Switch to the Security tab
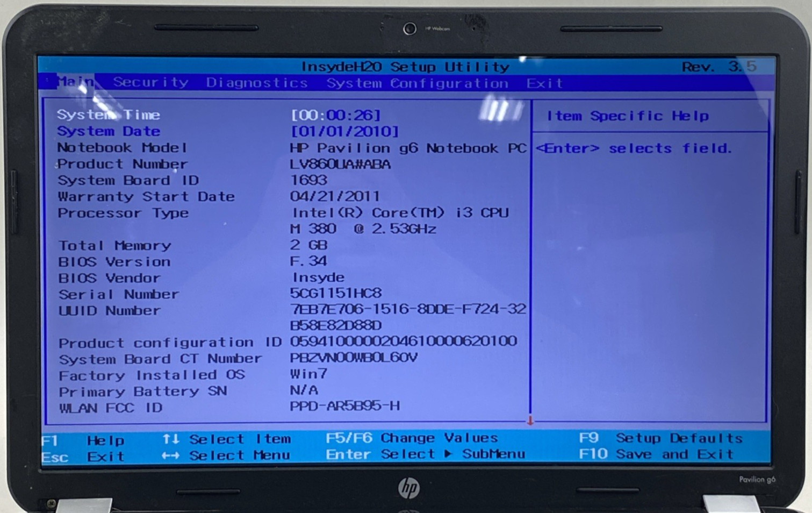Image resolution: width=812 pixels, height=513 pixels. (x=150, y=82)
